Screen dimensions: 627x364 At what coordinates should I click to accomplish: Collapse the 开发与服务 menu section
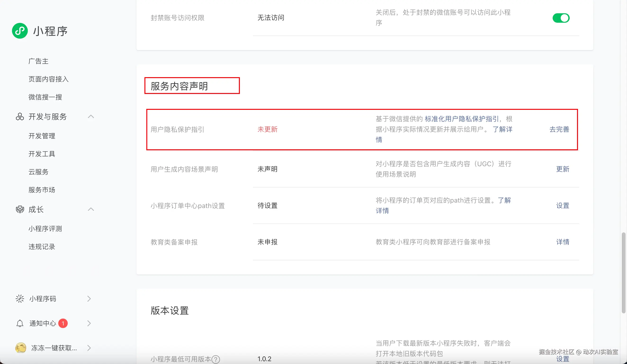91,117
